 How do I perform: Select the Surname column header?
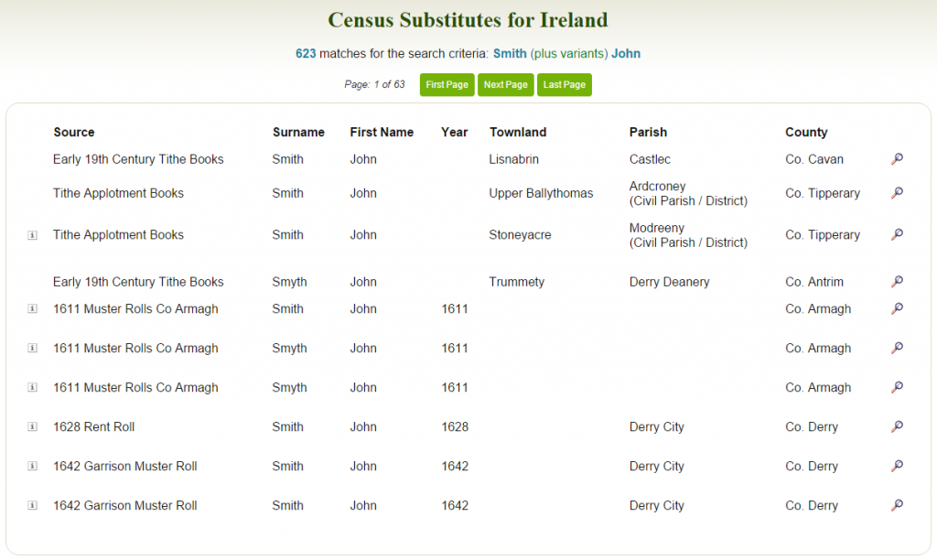click(298, 133)
